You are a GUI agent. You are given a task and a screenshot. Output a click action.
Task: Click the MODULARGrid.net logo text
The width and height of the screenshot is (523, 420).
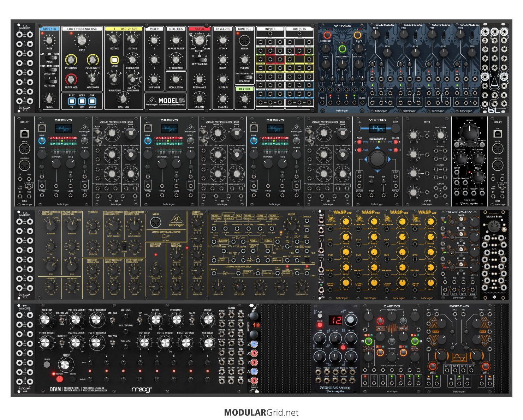click(x=261, y=413)
